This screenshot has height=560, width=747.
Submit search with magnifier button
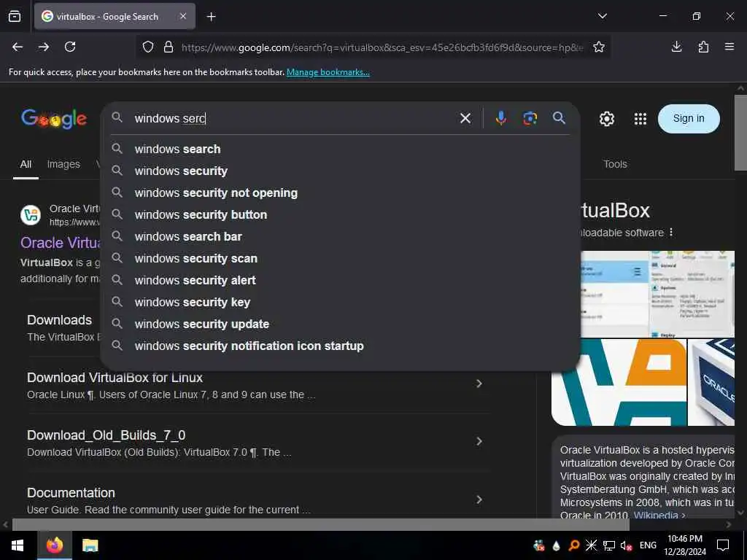[560, 118]
